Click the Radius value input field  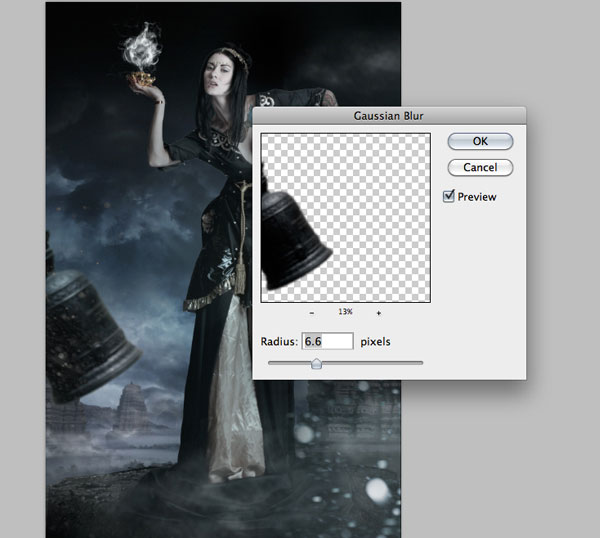click(327, 342)
